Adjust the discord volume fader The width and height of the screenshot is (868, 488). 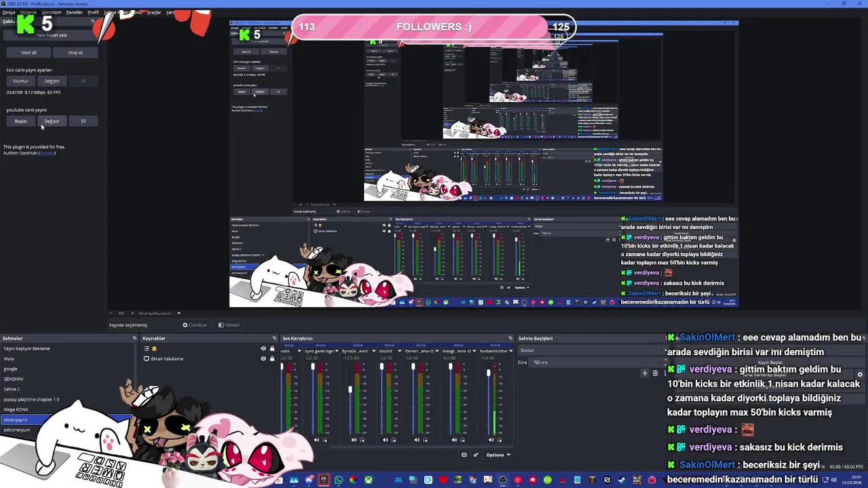[382, 366]
